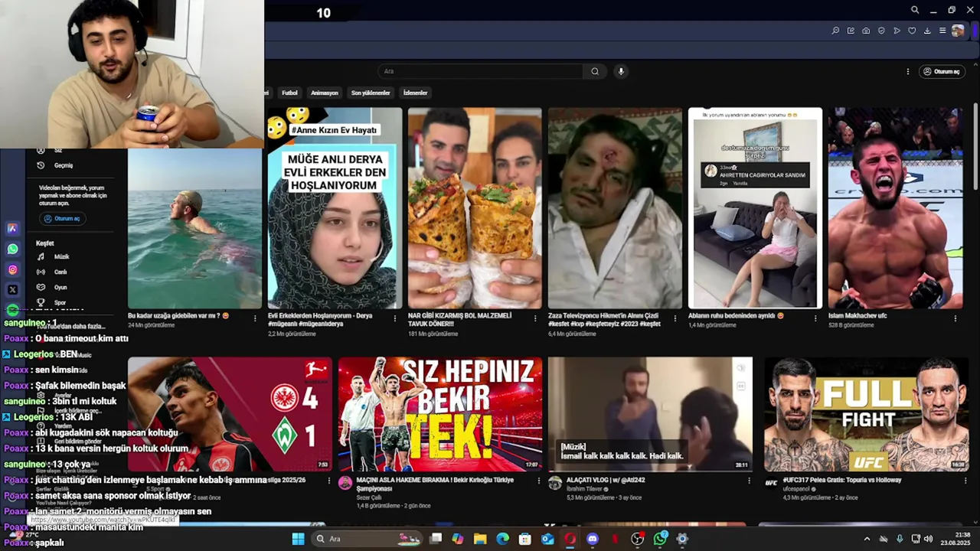The image size is (980, 551).
Task: Select the Animasyon category chip
Action: pos(324,93)
